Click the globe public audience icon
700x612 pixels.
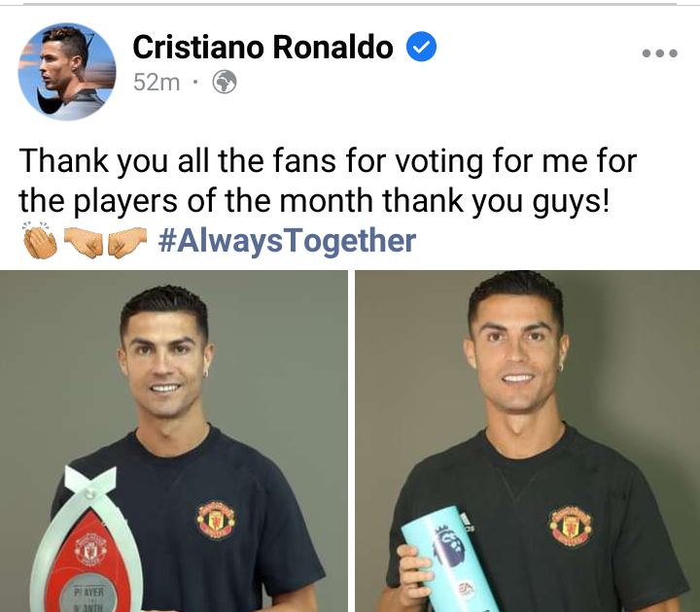(225, 82)
